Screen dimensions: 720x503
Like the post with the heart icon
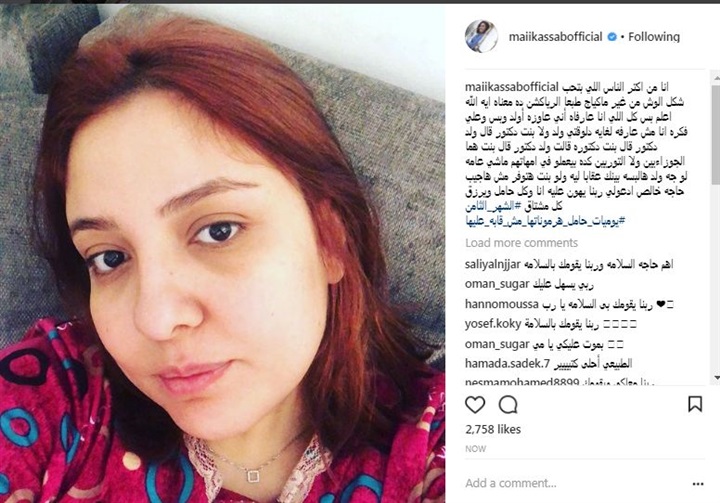point(475,405)
